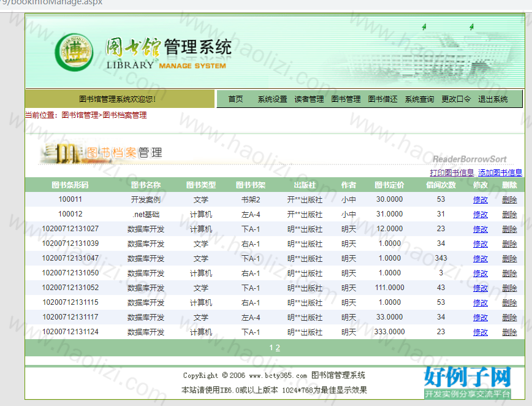532x406 pixels.
Task: Click the 图书名称 column header
Action: [146, 185]
